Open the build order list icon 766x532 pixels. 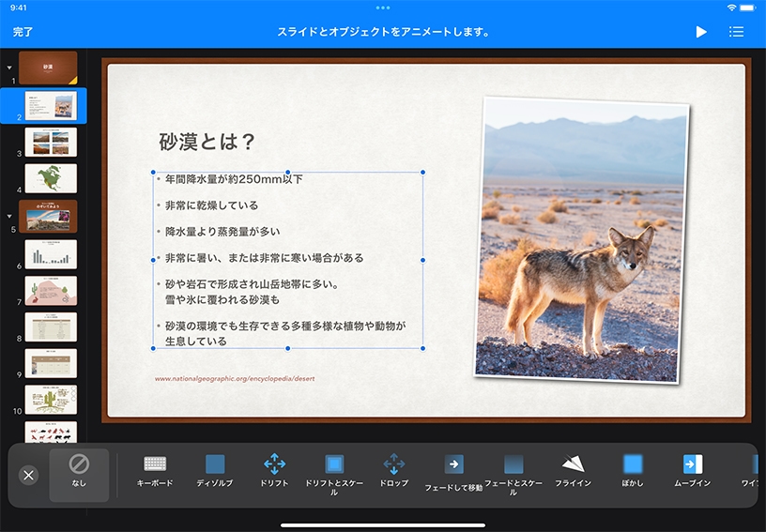click(x=737, y=32)
